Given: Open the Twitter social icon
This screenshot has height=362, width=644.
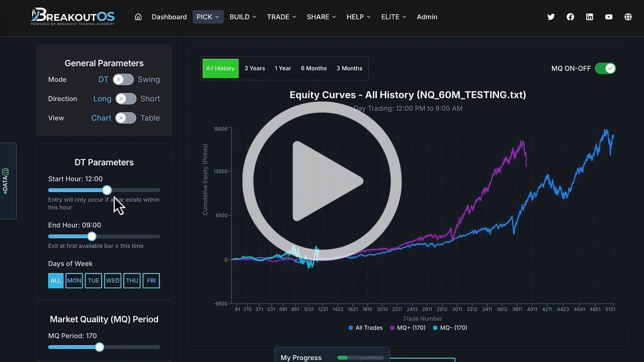Looking at the screenshot, I should point(551,17).
